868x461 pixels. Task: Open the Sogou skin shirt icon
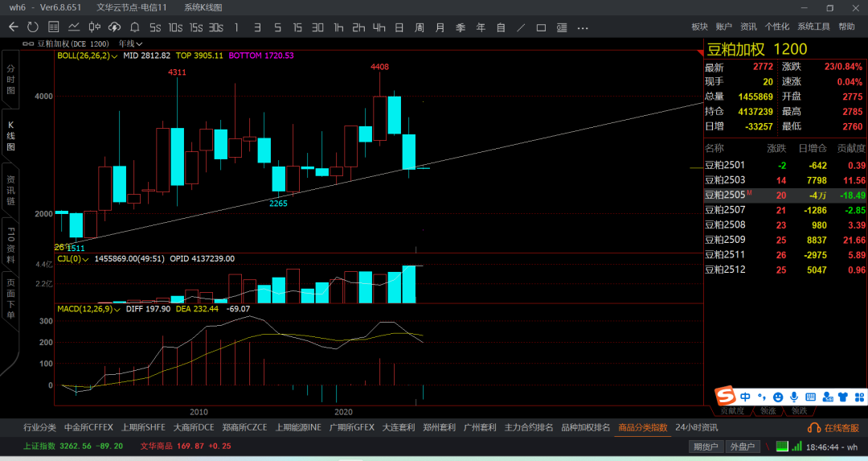(x=843, y=397)
